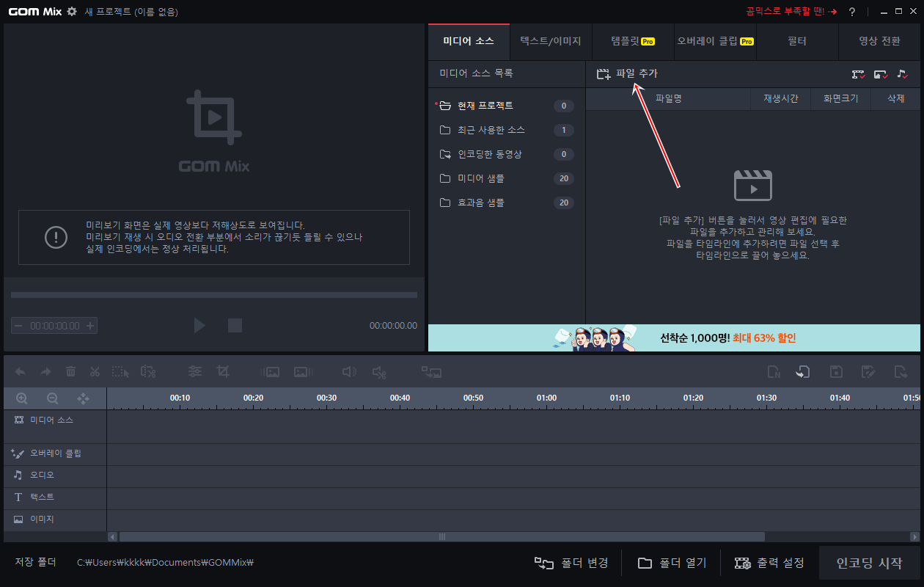The width and height of the screenshot is (924, 587).
Task: Select the 미디어 샘플 folder
Action: (507, 178)
